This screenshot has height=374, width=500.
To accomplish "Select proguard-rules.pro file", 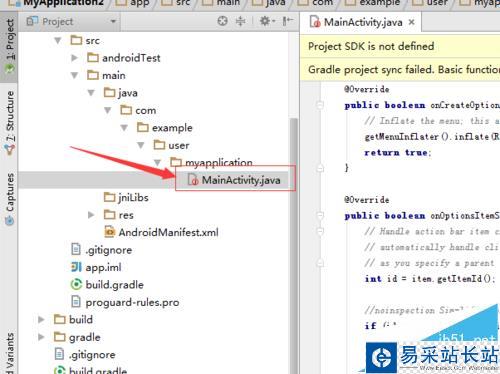I will coord(132,302).
